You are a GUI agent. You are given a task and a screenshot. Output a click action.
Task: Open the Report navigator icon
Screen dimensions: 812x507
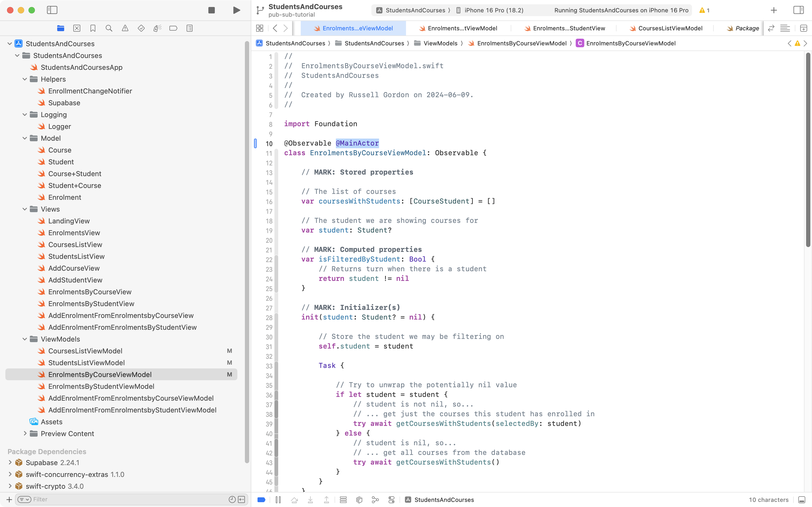189,28
